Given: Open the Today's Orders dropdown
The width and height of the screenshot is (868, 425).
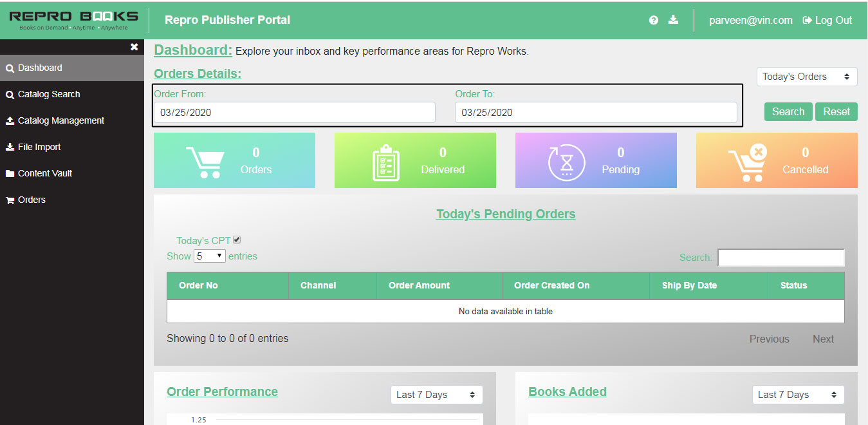Looking at the screenshot, I should tap(806, 76).
